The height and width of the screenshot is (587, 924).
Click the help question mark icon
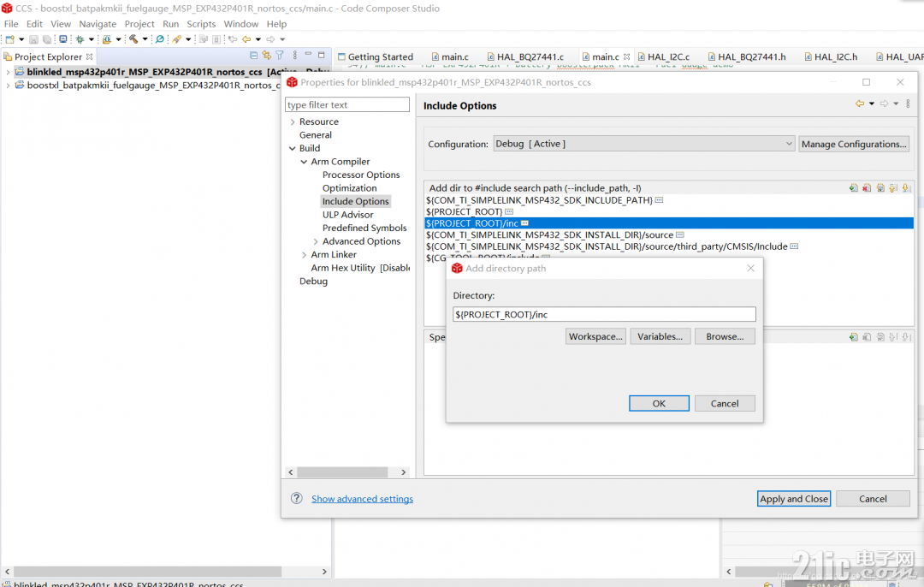click(x=296, y=498)
